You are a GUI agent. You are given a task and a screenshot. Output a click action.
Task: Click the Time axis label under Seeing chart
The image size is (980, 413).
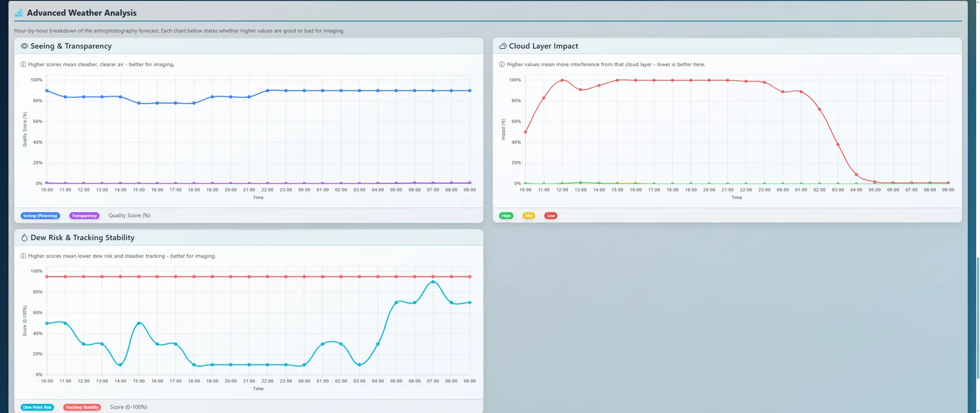(258, 198)
